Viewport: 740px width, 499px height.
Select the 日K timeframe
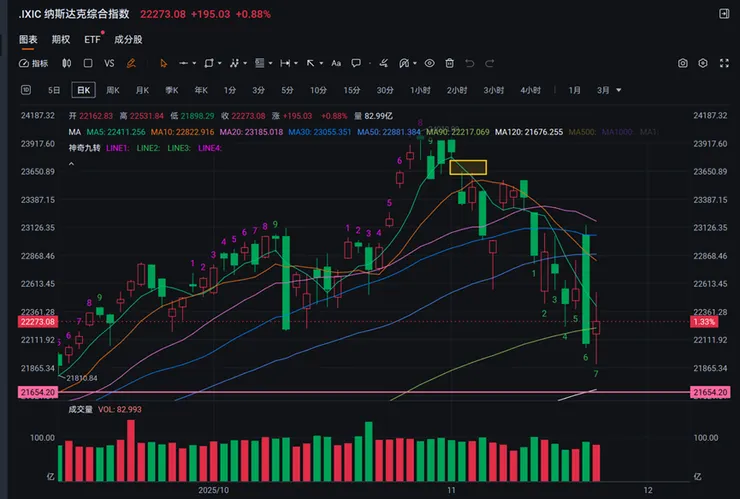(x=84, y=90)
